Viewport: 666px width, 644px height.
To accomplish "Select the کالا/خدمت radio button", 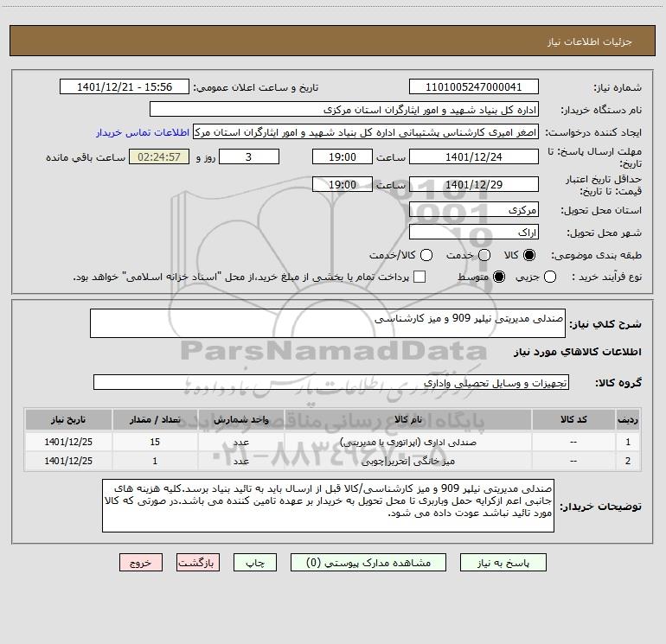I will point(426,255).
